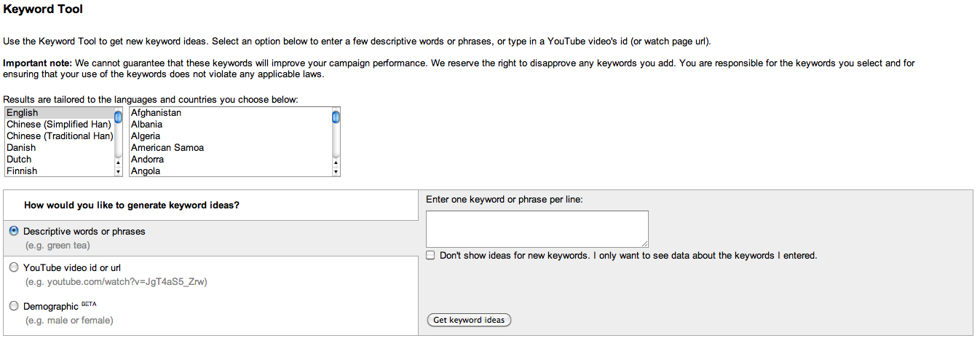Screen dimensions: 980x341
Task: Click the Get keyword ideas button
Action: pos(469,320)
